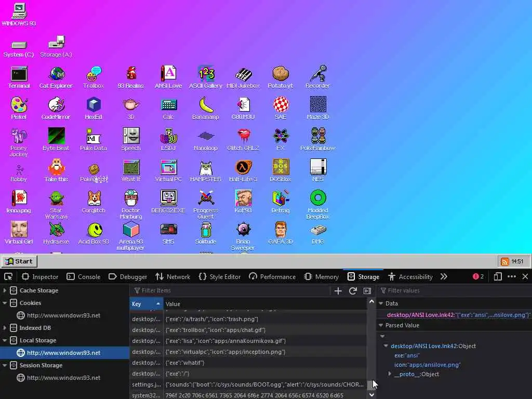The image size is (532, 399).
Task: Open the DOSBox icon
Action: point(280,171)
